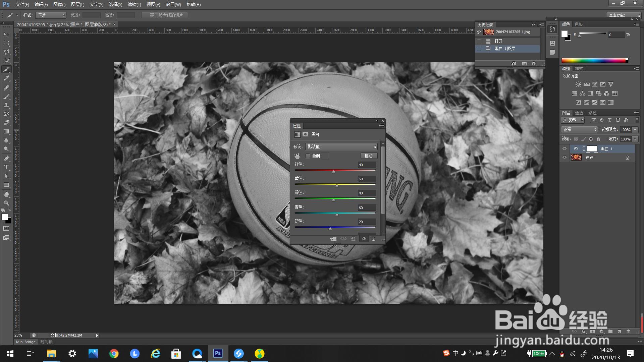The width and height of the screenshot is (644, 362).
Task: Select the Eyedropper tool
Action: point(6,78)
